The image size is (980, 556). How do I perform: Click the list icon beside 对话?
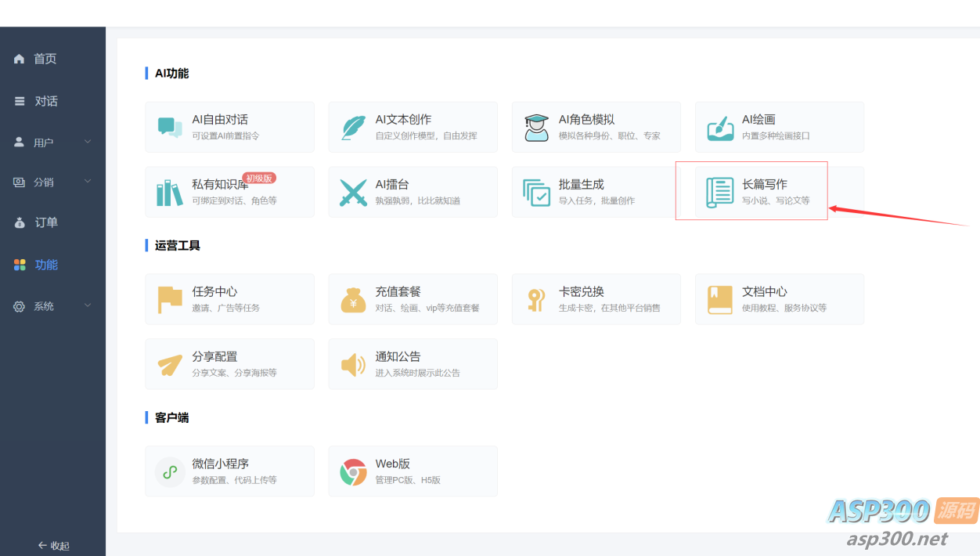pyautogui.click(x=20, y=101)
